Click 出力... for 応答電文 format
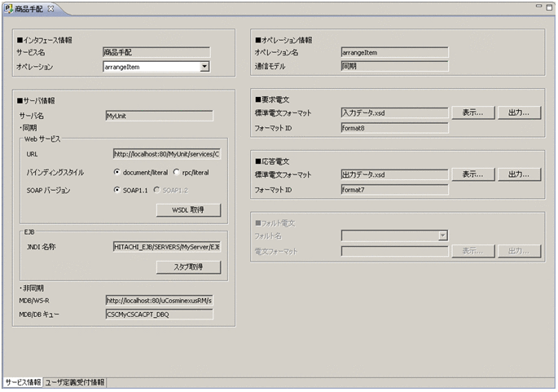This screenshot has height=392, width=558. pos(519,174)
